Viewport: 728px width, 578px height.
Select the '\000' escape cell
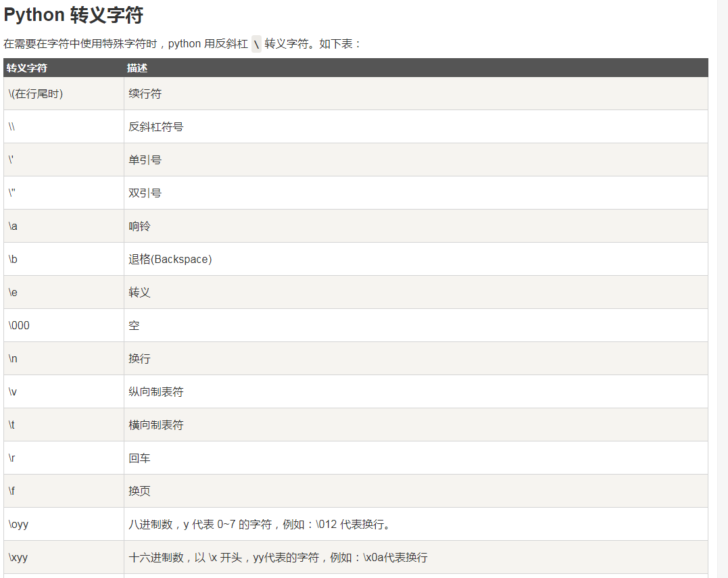click(x=64, y=325)
